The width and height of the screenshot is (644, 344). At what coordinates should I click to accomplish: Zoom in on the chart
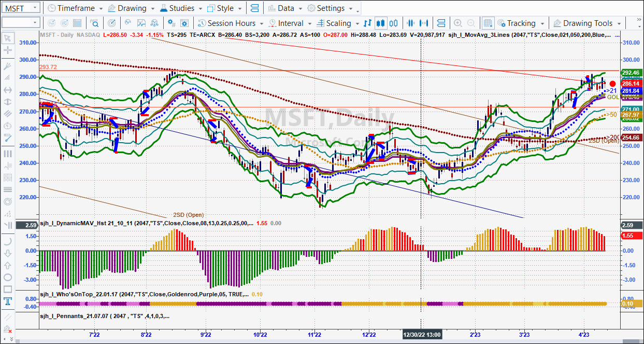click(458, 23)
